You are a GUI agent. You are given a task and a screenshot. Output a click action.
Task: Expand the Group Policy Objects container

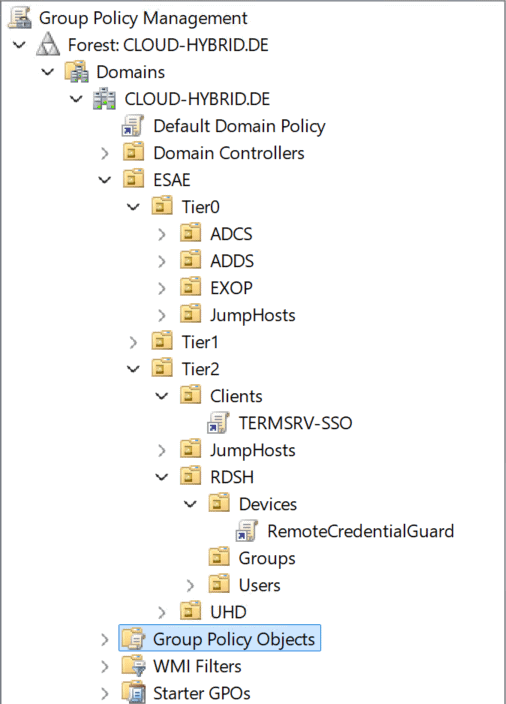click(105, 640)
